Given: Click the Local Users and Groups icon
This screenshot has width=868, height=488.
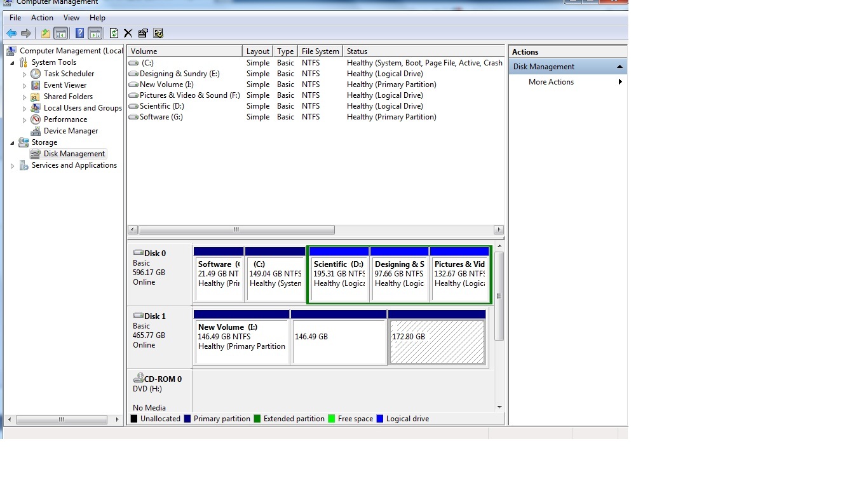Looking at the screenshot, I should click(x=36, y=108).
